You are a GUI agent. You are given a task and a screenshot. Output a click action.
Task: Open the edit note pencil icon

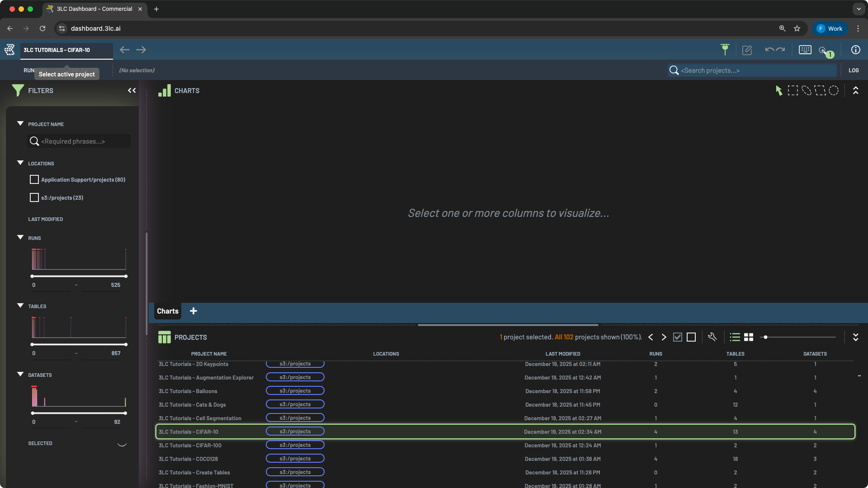tap(747, 50)
